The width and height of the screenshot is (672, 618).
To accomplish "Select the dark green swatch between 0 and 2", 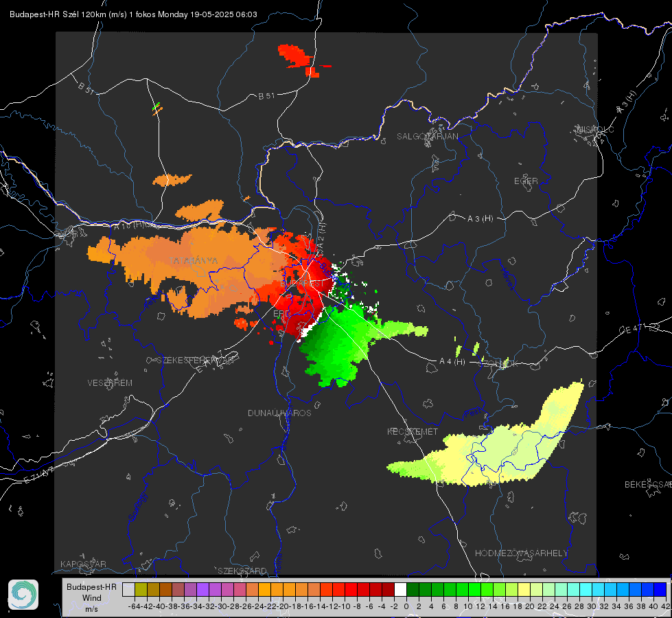I will tap(413, 590).
